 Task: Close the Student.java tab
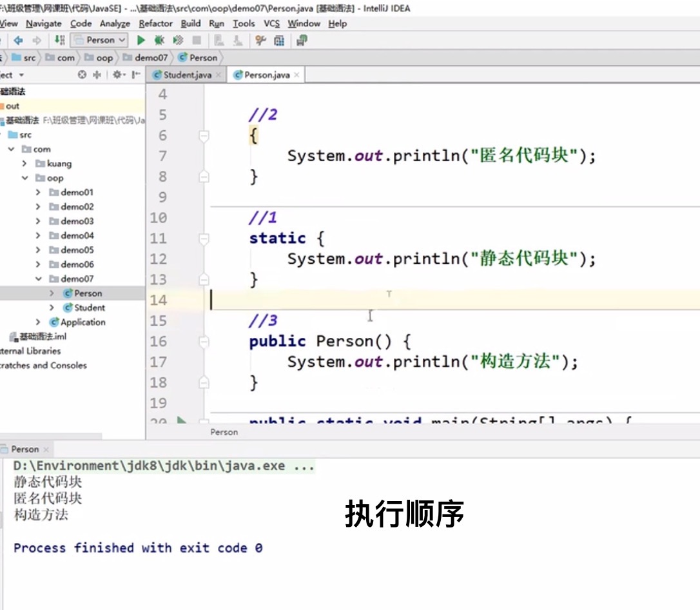(219, 75)
